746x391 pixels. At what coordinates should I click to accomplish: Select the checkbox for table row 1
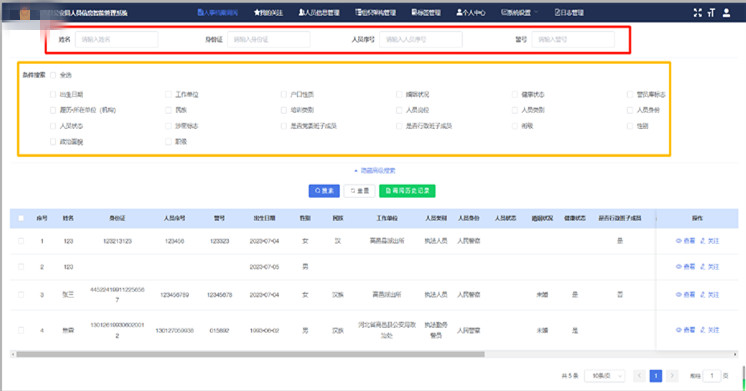coord(21,241)
